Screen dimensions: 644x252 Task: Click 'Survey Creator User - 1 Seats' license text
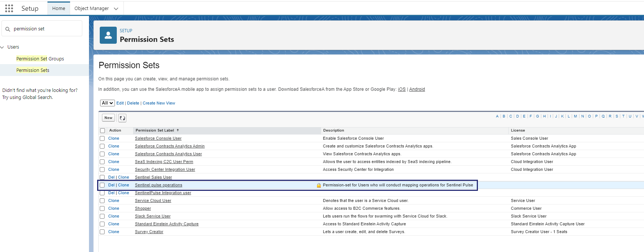click(x=539, y=232)
